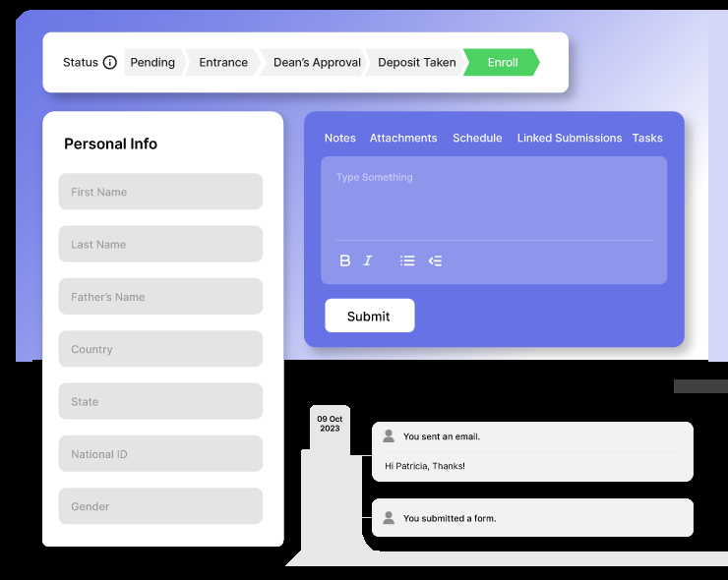Viewport: 728px width, 580px height.
Task: Toggle italic text formatting
Action: [x=368, y=261]
